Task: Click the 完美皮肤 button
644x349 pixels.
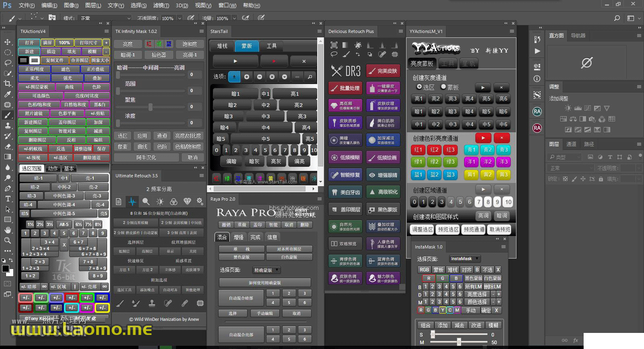Action: [x=383, y=71]
